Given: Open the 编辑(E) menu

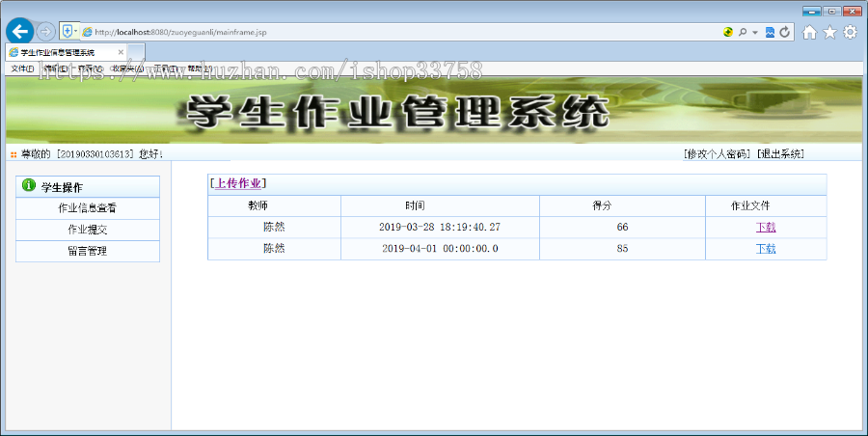Looking at the screenshot, I should pos(56,68).
